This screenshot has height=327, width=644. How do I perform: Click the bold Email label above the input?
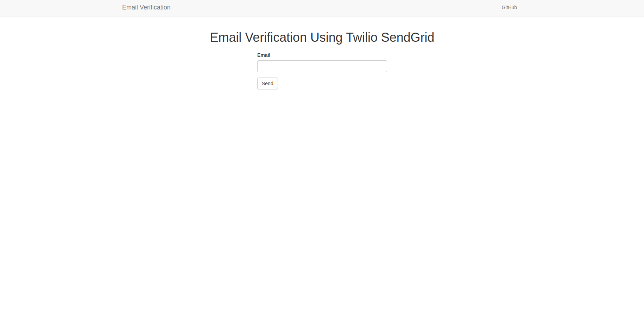click(264, 55)
